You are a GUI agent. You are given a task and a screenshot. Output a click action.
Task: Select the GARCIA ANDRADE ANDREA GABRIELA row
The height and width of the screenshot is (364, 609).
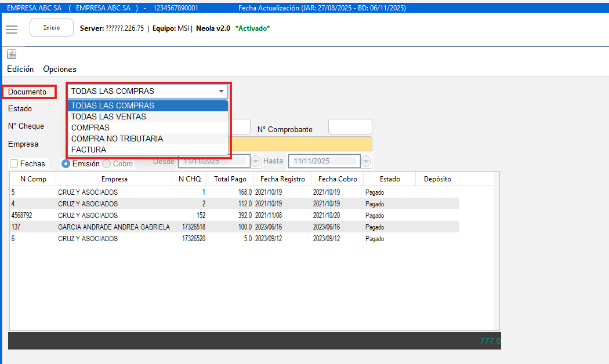(x=114, y=227)
